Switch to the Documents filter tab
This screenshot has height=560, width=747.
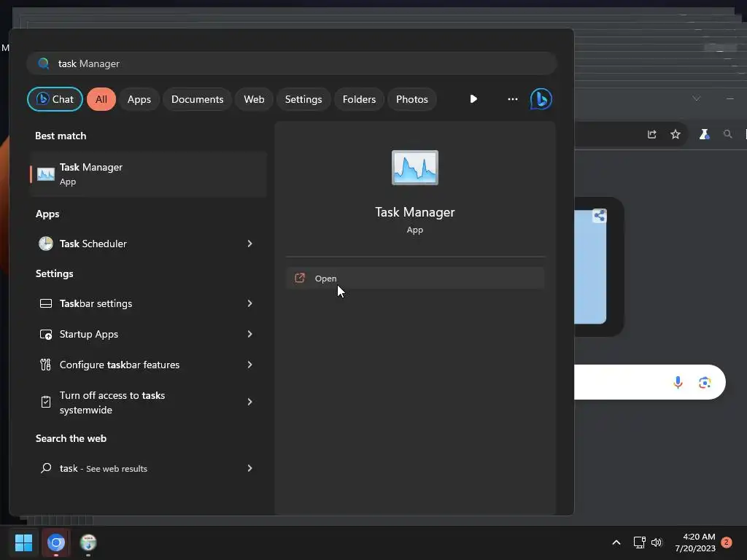pos(197,99)
